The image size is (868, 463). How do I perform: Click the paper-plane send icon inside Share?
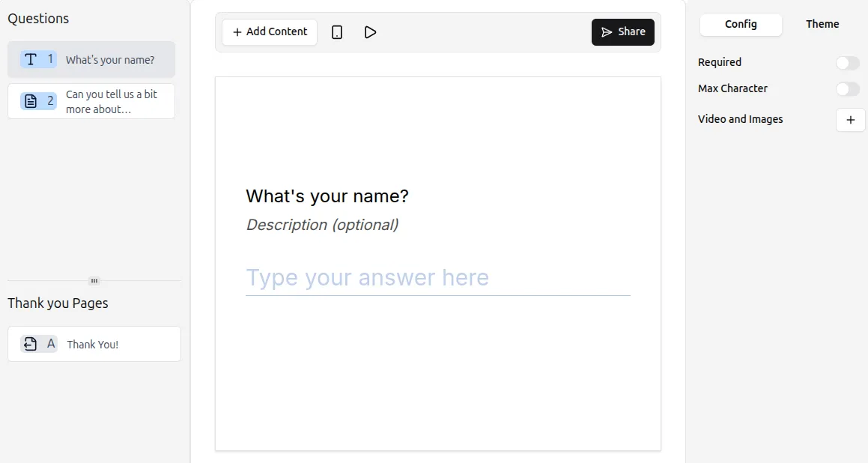[605, 31]
